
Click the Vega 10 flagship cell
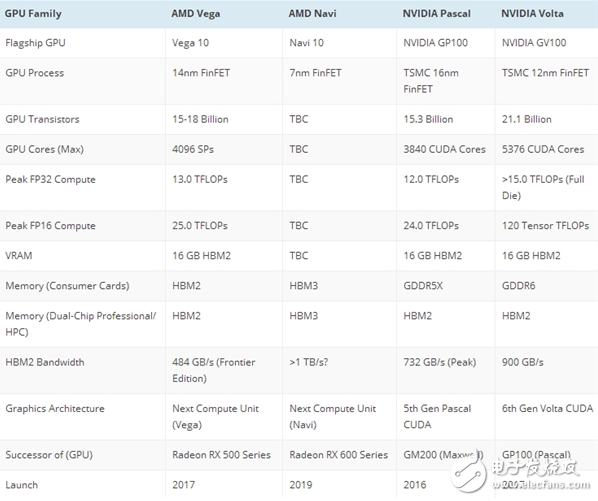tap(190, 43)
